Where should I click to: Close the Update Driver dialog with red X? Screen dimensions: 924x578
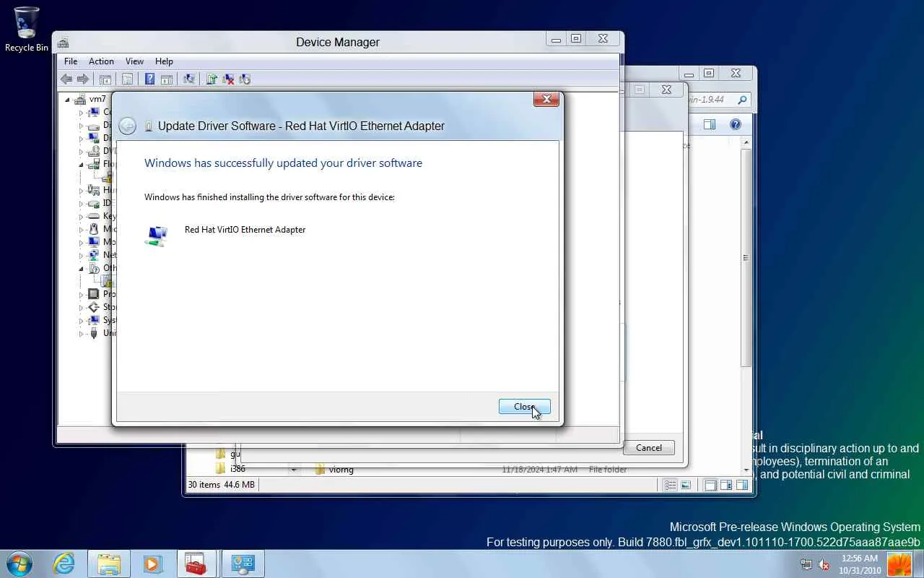tap(546, 100)
